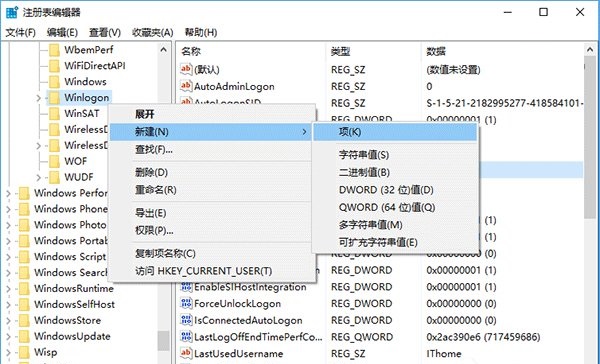Click the LastUsedUsername string icon
Screen dimensions: 600x364
click(x=186, y=353)
